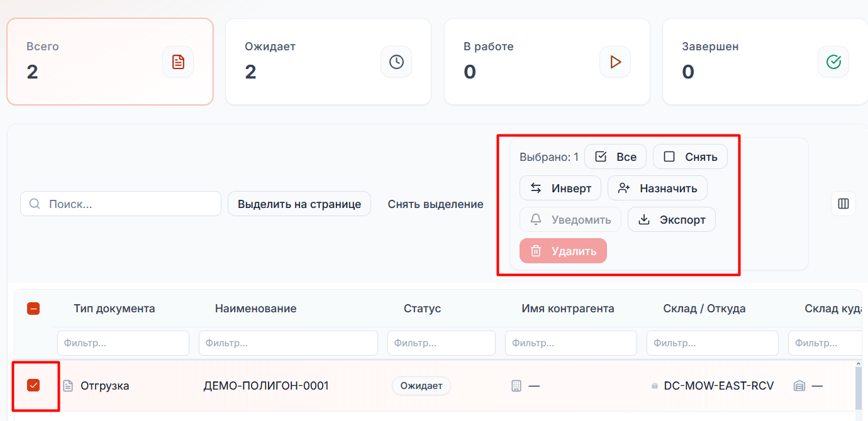
Task: Select the Всего summary card
Action: tap(110, 62)
